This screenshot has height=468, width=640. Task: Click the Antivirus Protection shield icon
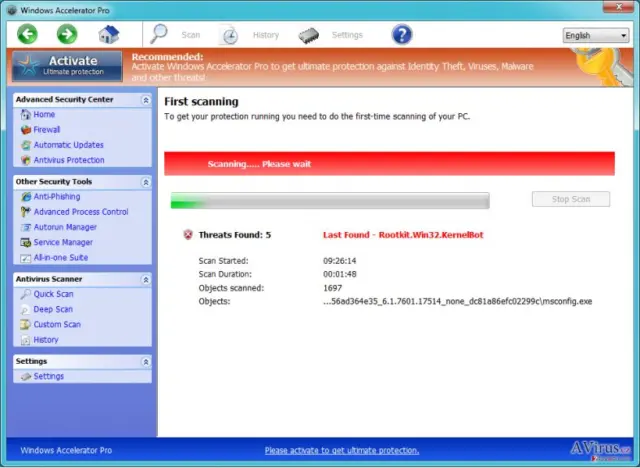click(26, 160)
